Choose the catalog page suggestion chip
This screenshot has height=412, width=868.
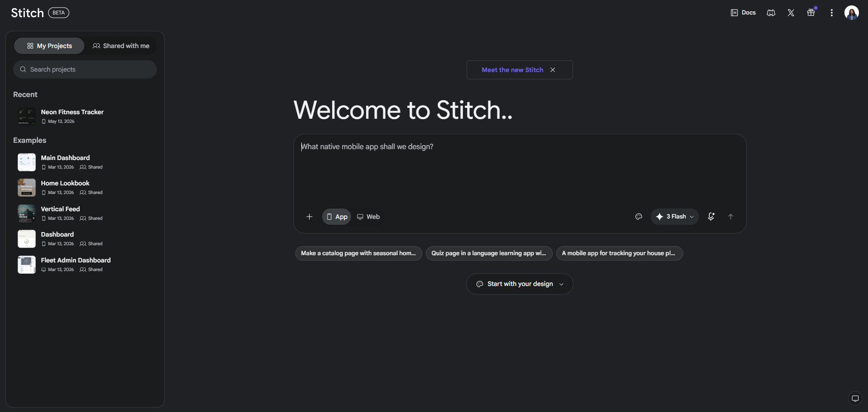click(x=358, y=253)
